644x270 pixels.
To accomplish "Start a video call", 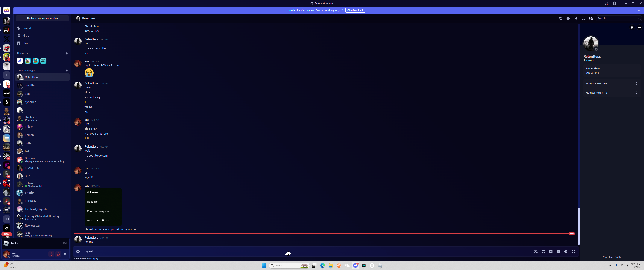I will click(568, 18).
